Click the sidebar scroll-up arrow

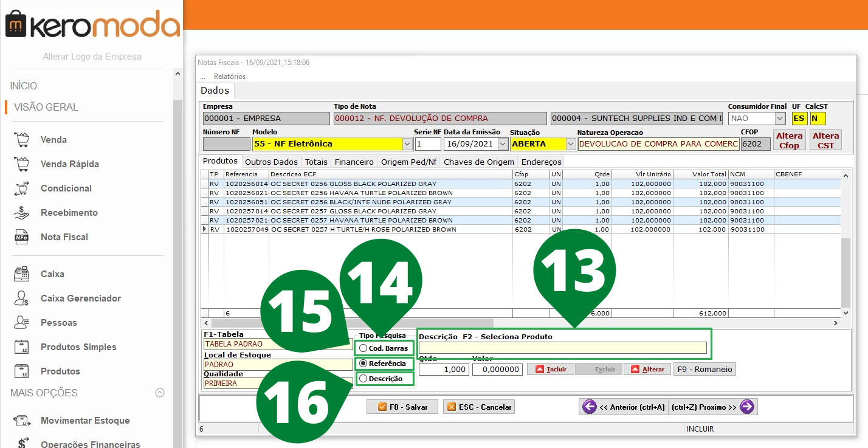177,74
